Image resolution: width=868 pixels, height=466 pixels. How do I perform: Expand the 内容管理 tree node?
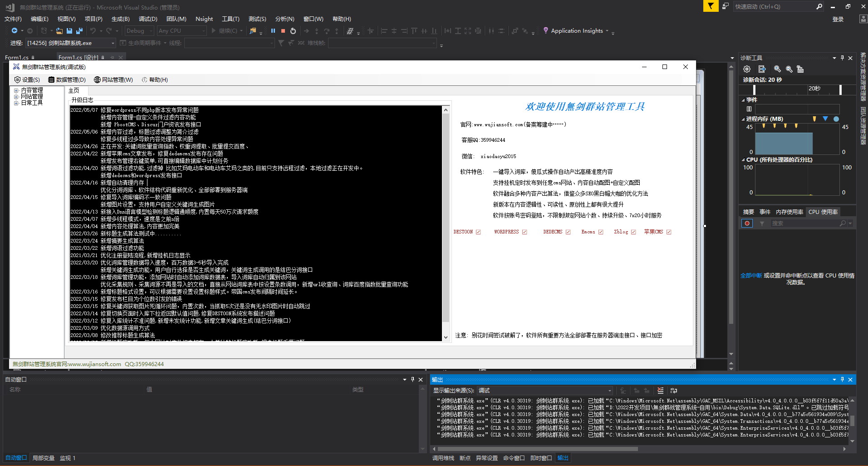pyautogui.click(x=16, y=90)
